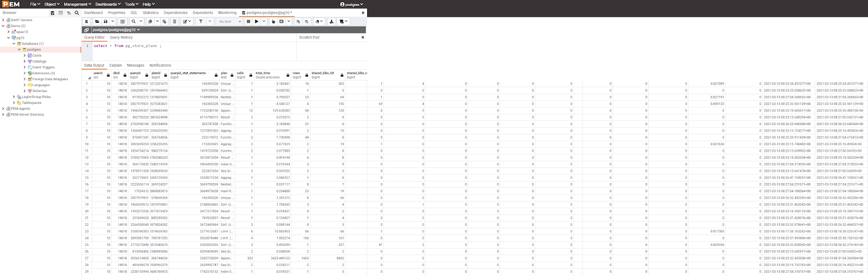Open the Dashboards menu
The height and width of the screenshot is (280, 868).
108,4
